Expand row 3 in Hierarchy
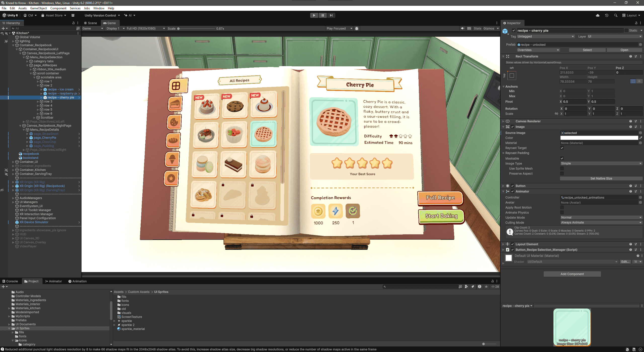Image resolution: width=644 pixels, height=352 pixels. coord(38,102)
